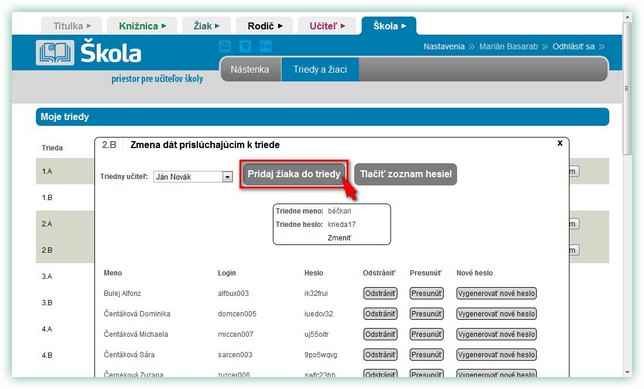Click the student name Čentáková Sára
Screen dimensions: 644x389
pos(129,355)
